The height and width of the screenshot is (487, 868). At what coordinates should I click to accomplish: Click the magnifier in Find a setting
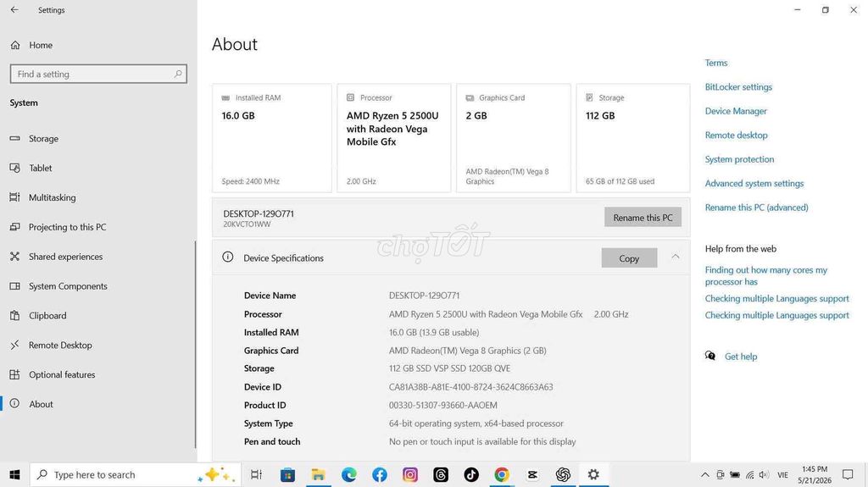[178, 74]
